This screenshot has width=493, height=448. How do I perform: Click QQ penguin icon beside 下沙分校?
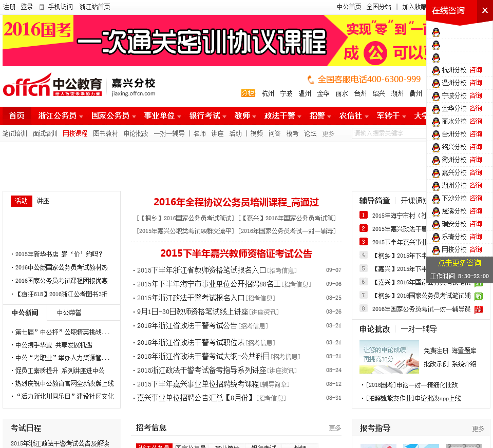tap(436, 199)
